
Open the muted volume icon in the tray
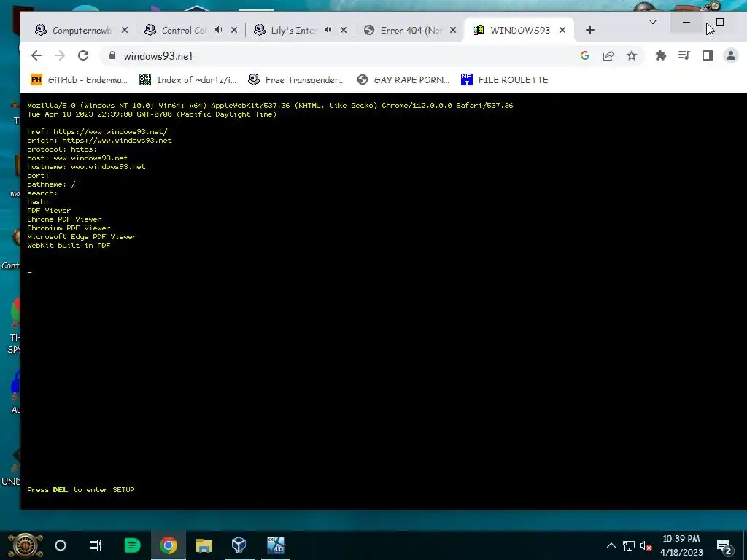pos(646,545)
